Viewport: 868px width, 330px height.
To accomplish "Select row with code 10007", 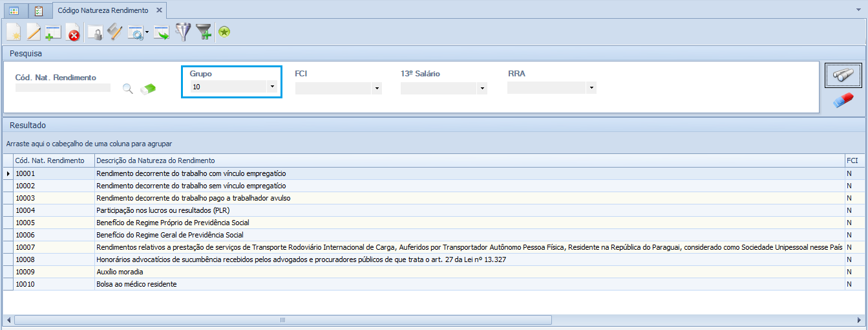I will 434,247.
